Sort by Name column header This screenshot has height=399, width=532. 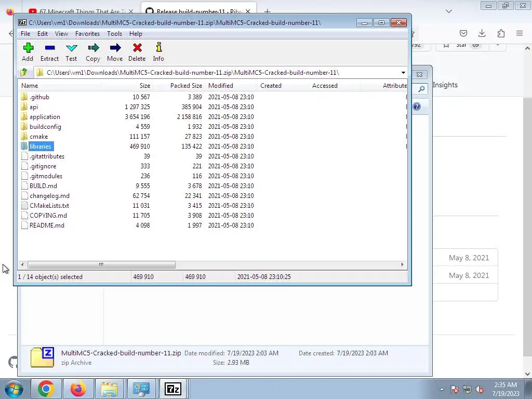tap(60, 86)
